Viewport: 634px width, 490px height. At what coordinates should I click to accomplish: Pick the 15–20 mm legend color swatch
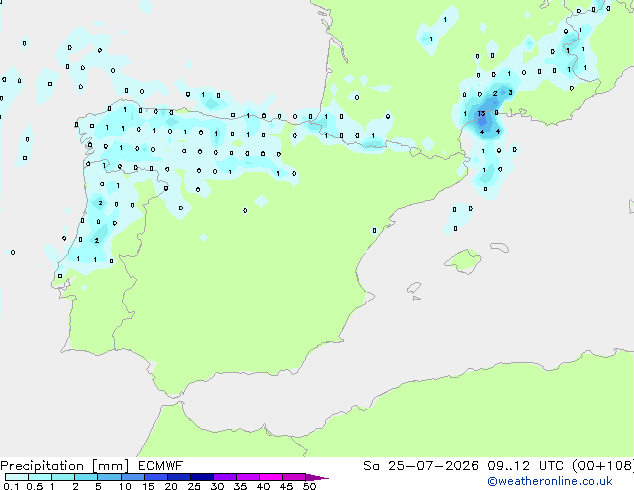pos(155,477)
